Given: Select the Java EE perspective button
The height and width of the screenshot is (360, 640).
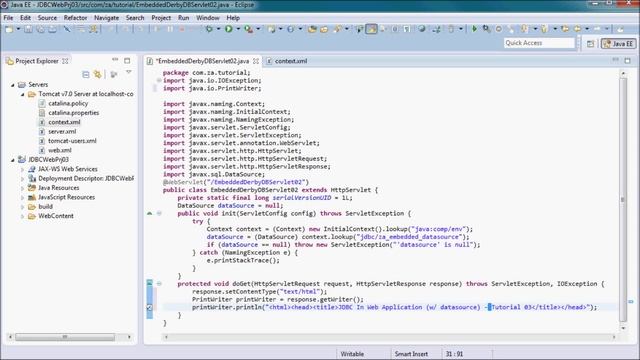Looking at the screenshot, I should click(618, 43).
